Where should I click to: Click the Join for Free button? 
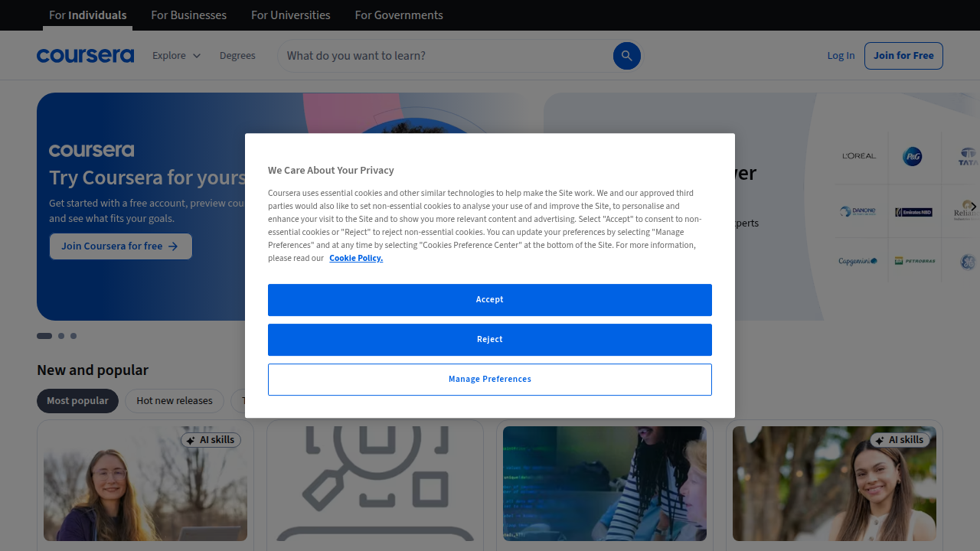[903, 56]
